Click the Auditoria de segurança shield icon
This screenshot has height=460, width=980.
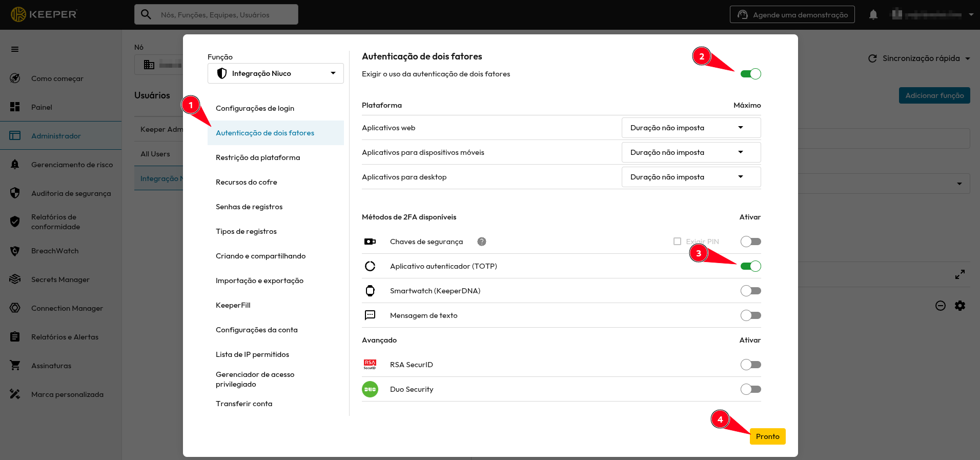15,193
